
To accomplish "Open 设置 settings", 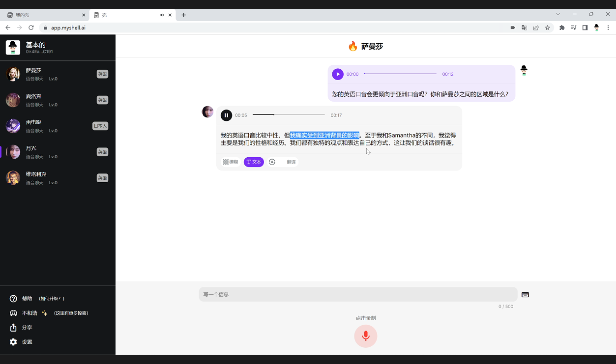I will (27, 342).
